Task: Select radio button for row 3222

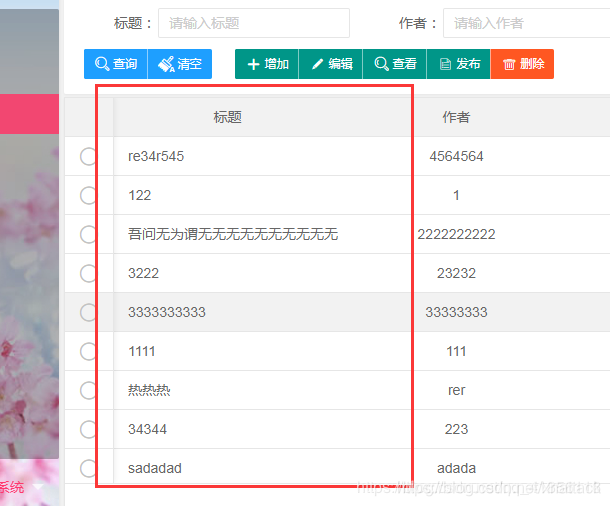Action: 89,273
